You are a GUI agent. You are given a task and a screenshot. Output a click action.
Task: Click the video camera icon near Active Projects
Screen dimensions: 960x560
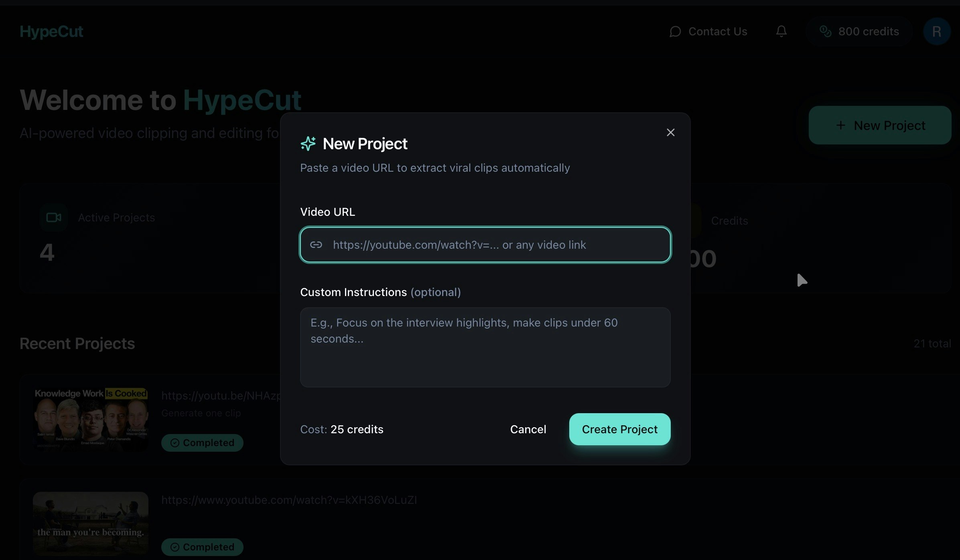point(53,217)
